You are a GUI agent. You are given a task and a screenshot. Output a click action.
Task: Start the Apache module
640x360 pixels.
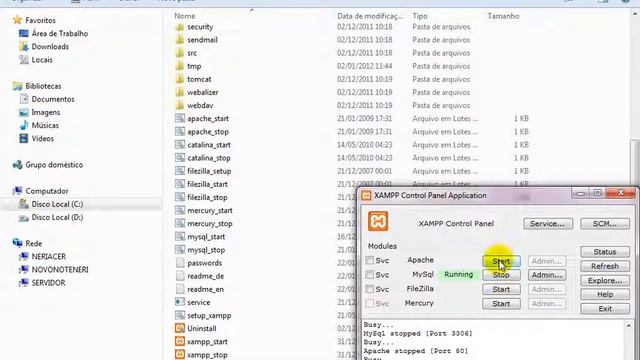(501, 261)
